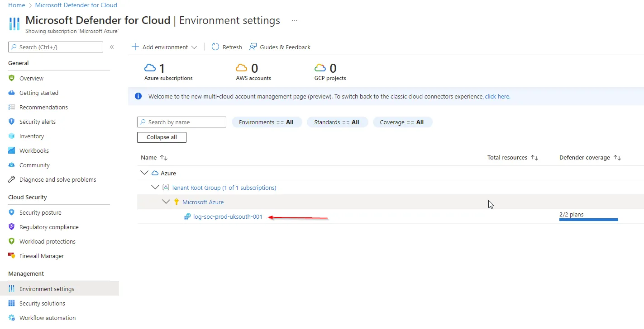Click the Refresh circular arrow icon
This screenshot has height=329, width=644.
[x=215, y=47]
